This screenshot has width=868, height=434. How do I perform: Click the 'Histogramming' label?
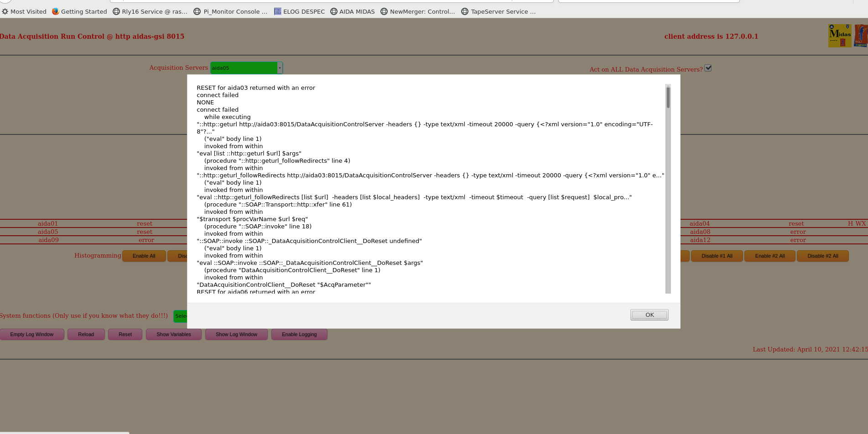(x=98, y=255)
